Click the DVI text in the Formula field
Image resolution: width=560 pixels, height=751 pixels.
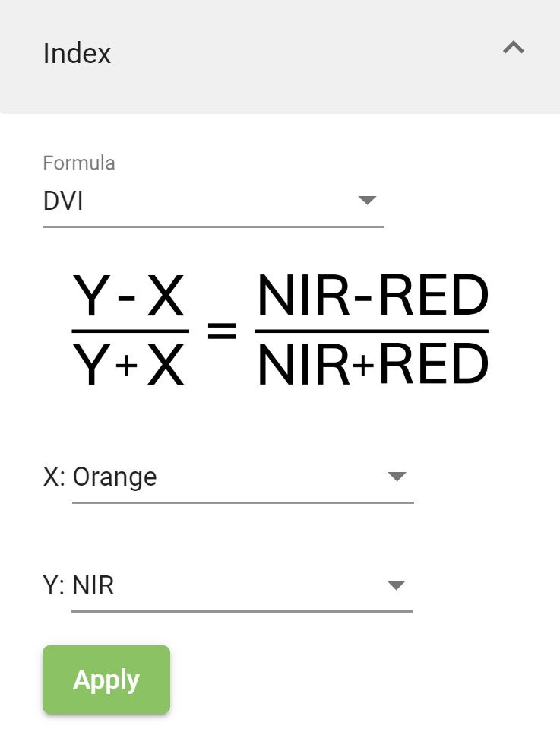coord(63,201)
